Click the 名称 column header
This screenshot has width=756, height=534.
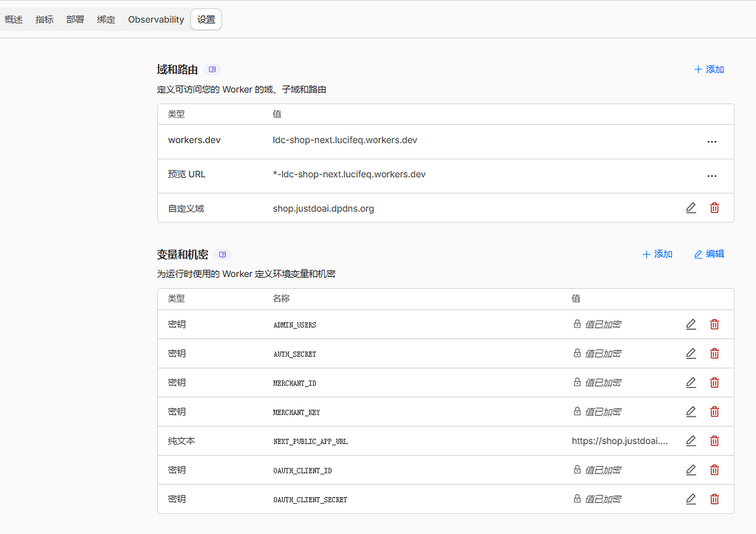(x=281, y=298)
